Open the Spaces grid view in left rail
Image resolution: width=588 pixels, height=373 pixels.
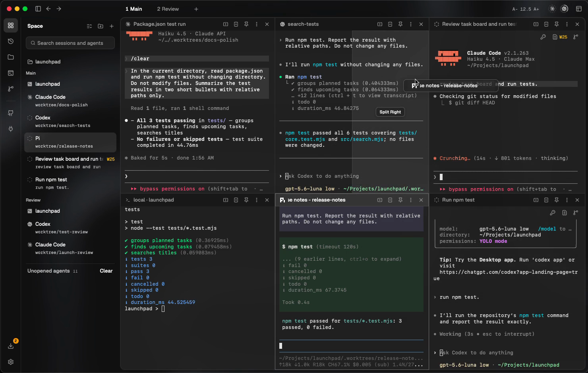tap(11, 25)
